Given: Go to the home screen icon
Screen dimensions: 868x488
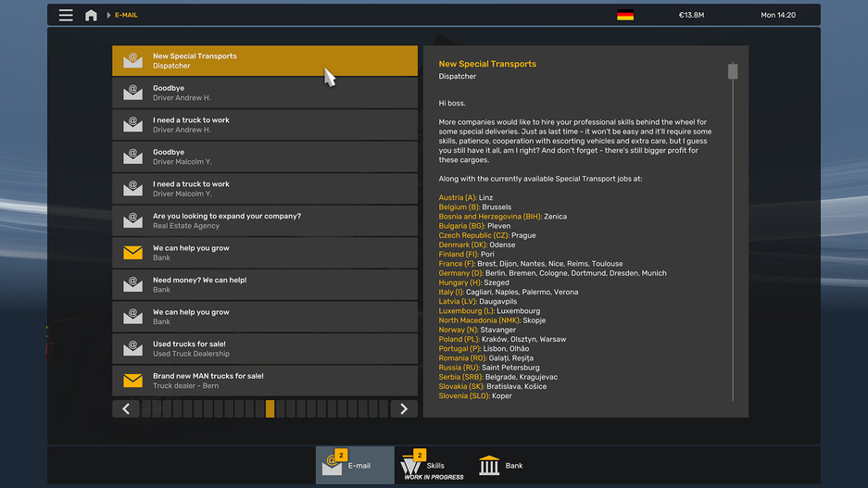Looking at the screenshot, I should click(91, 15).
